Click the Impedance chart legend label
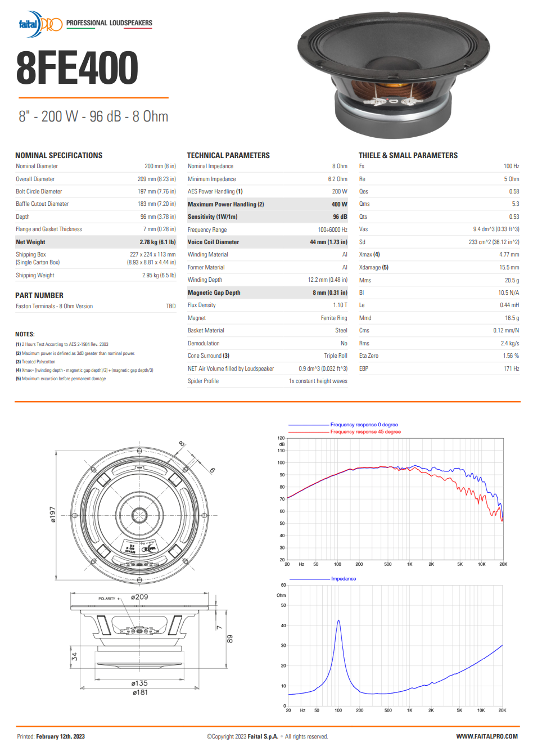This screenshot has height=756, width=542. pos(344,579)
